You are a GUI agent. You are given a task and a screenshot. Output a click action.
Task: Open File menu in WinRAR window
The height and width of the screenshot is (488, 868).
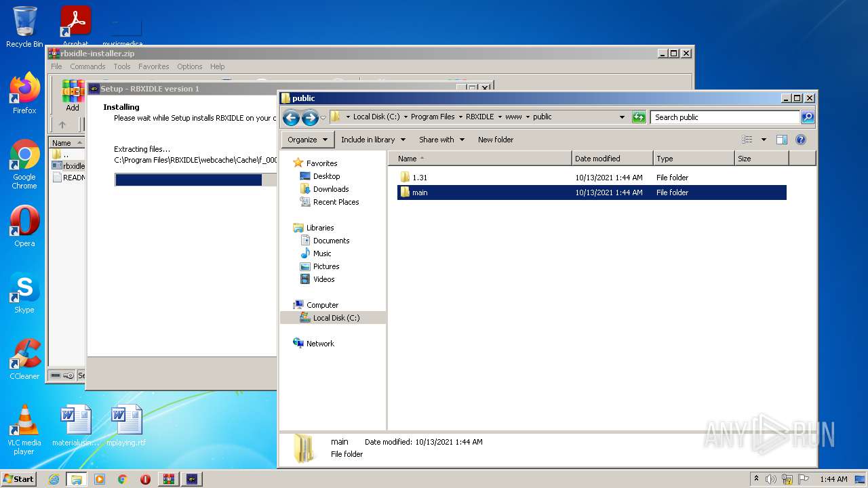pyautogui.click(x=56, y=66)
